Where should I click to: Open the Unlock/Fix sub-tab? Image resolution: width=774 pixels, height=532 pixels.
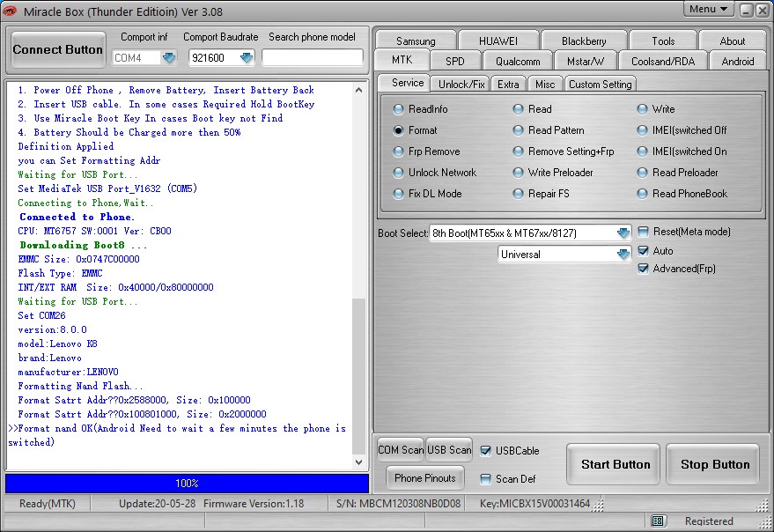(461, 85)
